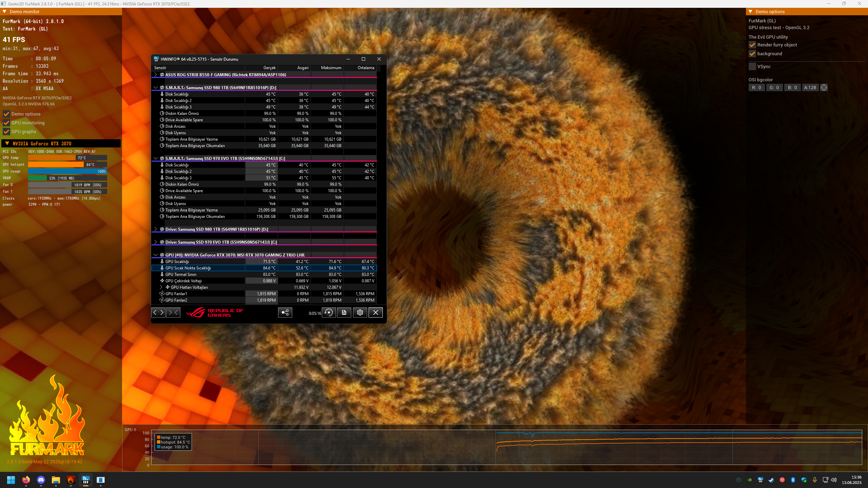
Task: Expand Drive: Samsung SSD 980 group
Action: 156,229
